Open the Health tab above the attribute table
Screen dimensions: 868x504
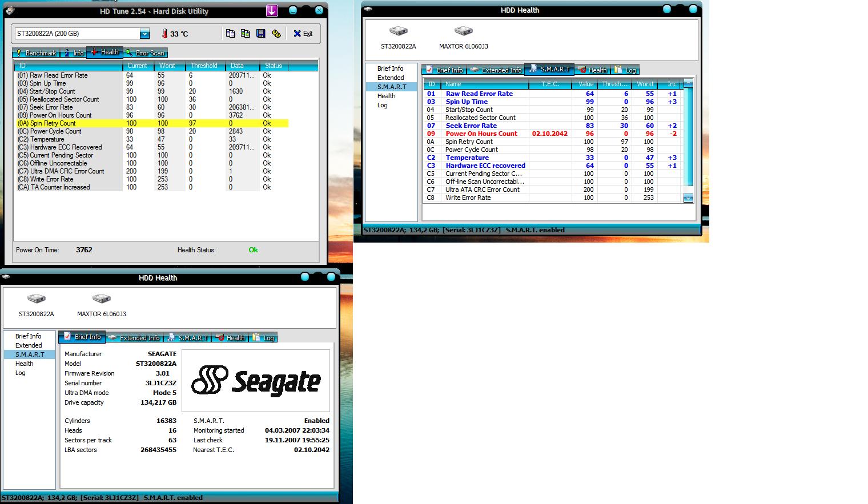[x=592, y=70]
